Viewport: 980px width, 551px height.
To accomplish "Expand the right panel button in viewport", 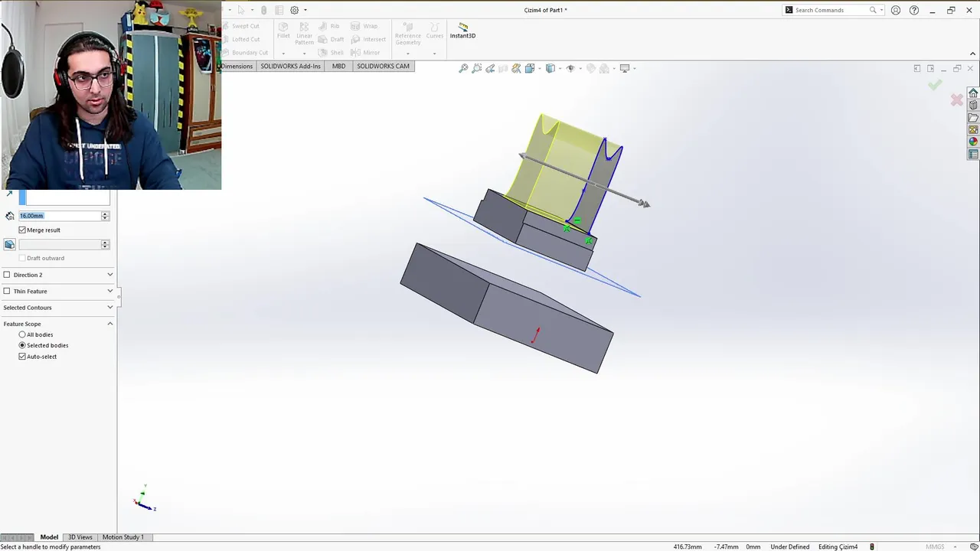I will [930, 68].
